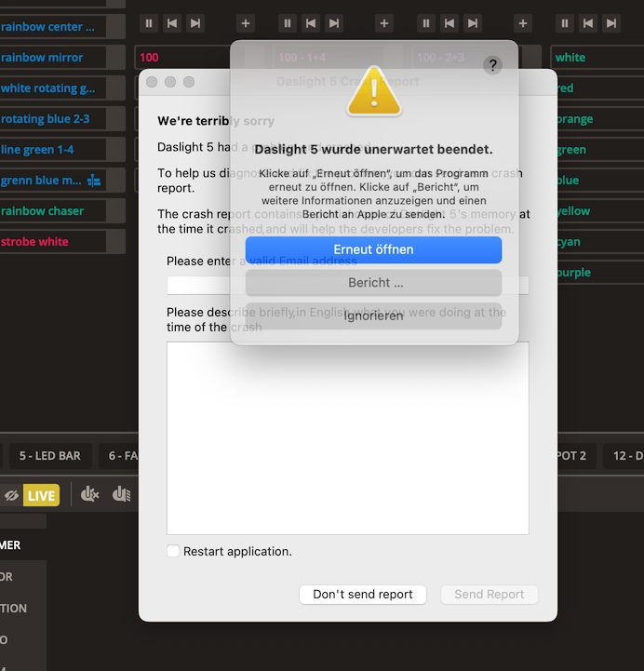Select "white rotating g..." scene
The image size is (644, 671).
(53, 88)
